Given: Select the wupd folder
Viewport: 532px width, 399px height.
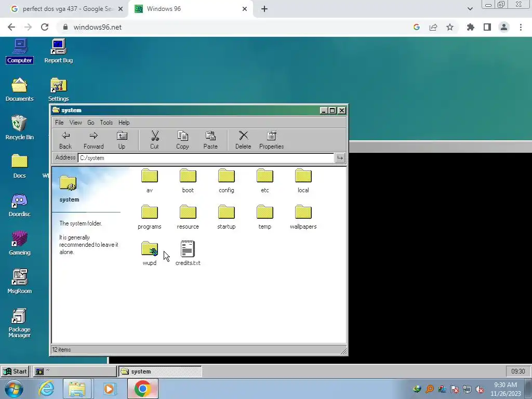Looking at the screenshot, I should pos(150,254).
